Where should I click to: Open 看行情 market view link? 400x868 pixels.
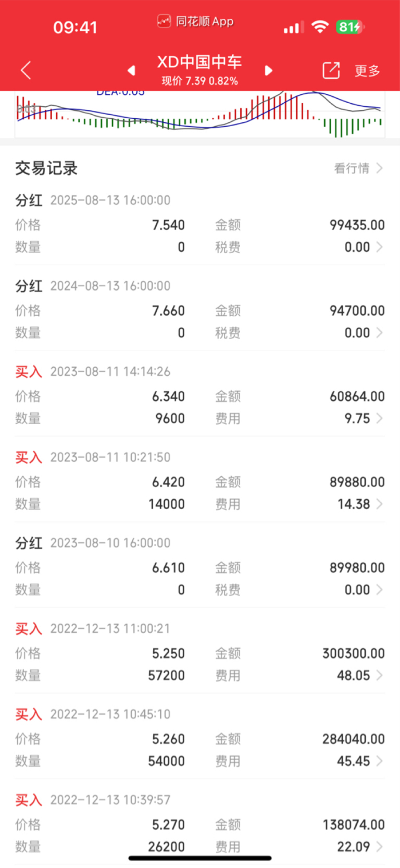[x=352, y=168]
